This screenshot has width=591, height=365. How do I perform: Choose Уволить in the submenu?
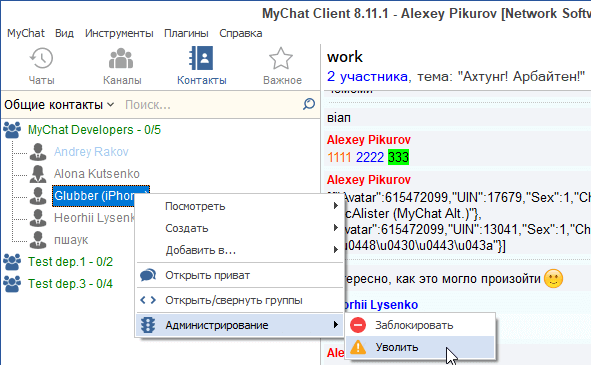click(x=420, y=347)
